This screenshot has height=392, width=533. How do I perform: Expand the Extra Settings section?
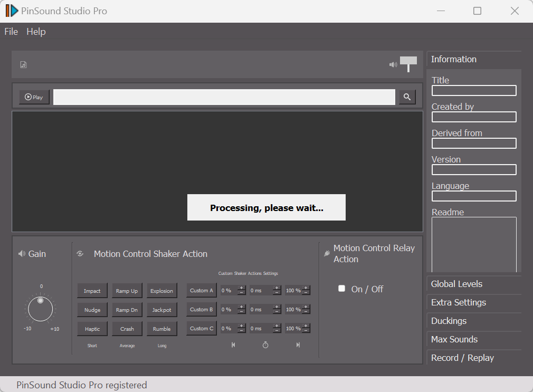click(474, 302)
